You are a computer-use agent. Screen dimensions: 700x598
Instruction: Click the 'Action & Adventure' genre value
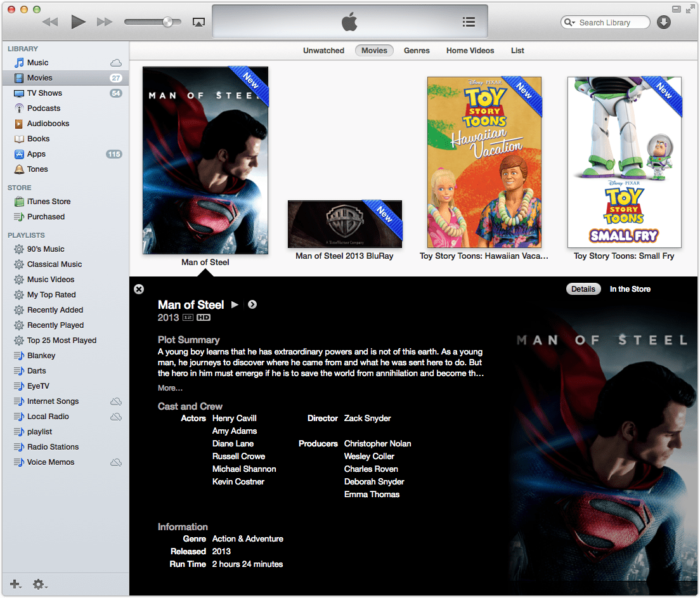point(248,538)
